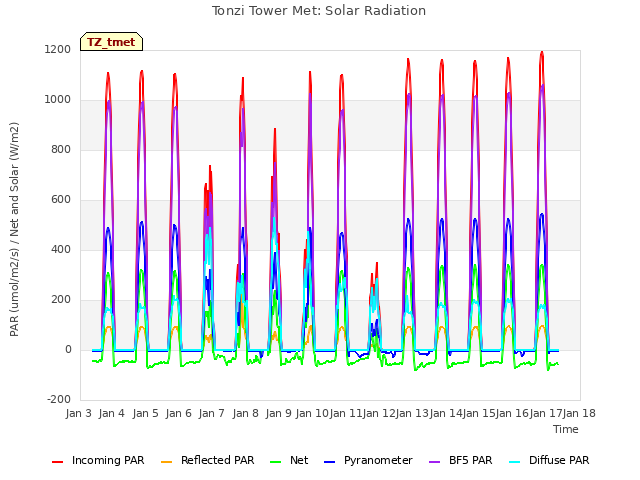Viewport: 640px width, 480px height.
Task: Click the 1200 y-axis tick label
Action: point(58,49)
